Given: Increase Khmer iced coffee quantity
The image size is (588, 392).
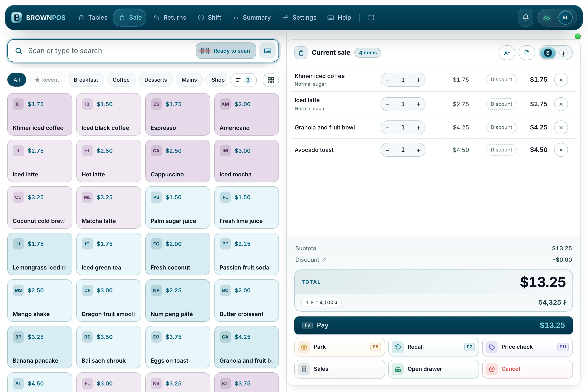Looking at the screenshot, I should [x=418, y=80].
